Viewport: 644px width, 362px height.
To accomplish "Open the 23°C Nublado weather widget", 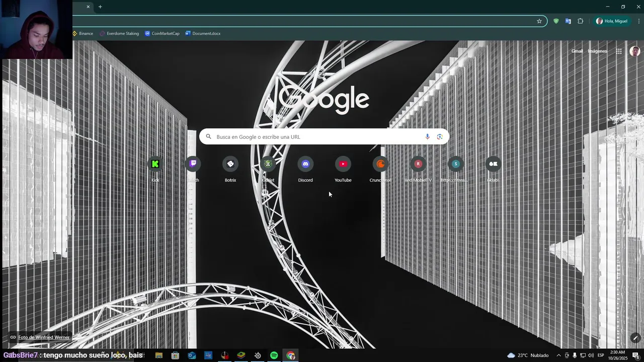I will 528,355.
